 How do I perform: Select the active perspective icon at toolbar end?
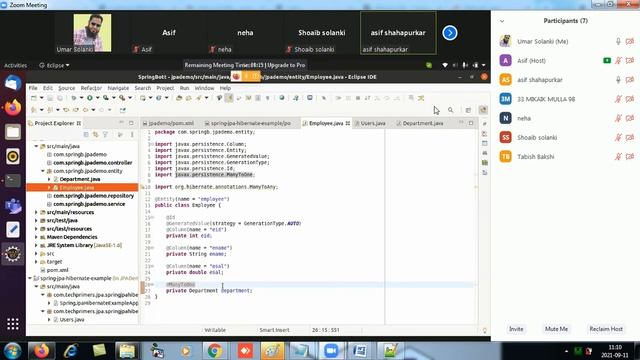(x=483, y=110)
